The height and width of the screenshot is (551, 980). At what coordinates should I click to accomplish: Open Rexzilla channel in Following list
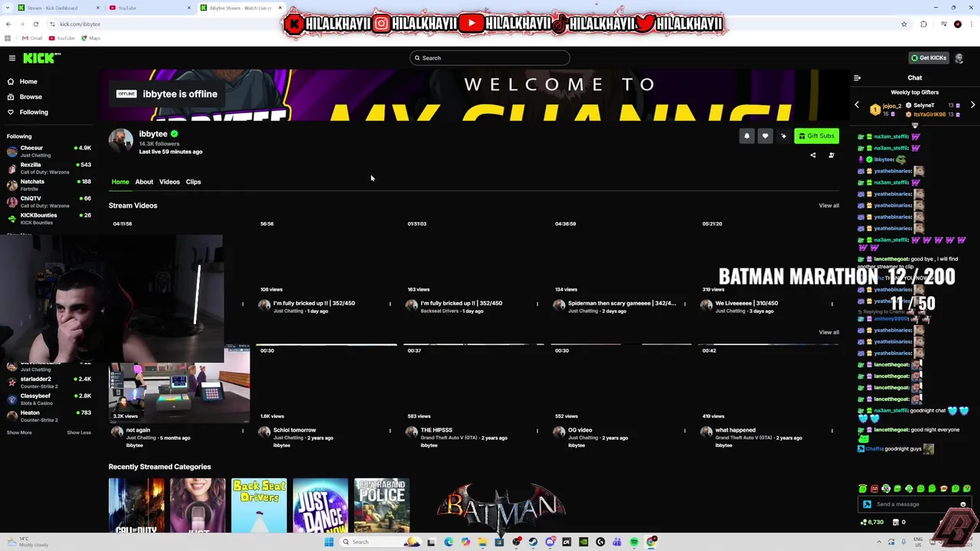[x=48, y=168]
